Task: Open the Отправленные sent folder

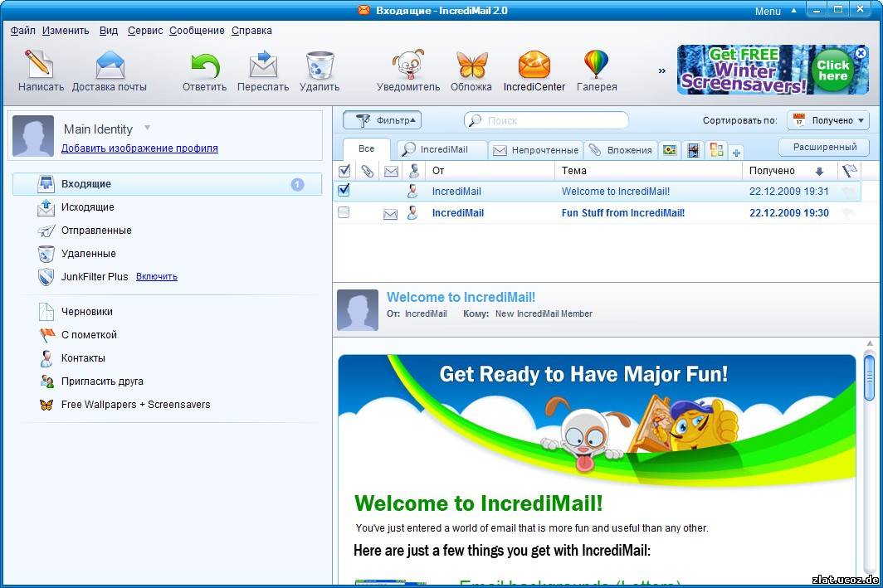Action: (x=167, y=230)
